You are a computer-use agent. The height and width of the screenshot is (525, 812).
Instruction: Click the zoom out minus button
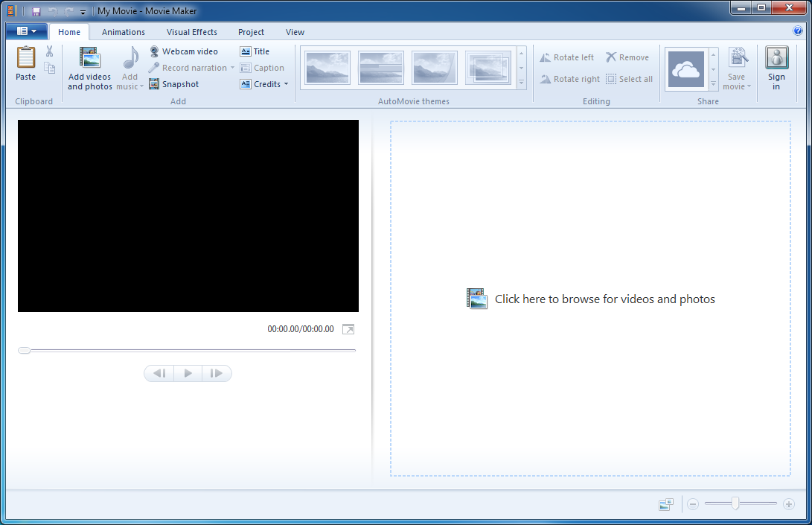pyautogui.click(x=693, y=503)
